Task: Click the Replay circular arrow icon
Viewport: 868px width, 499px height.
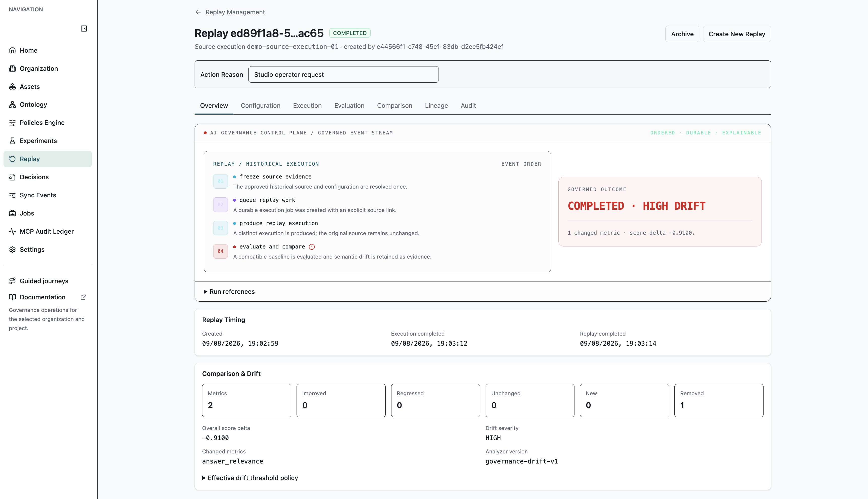Action: pyautogui.click(x=13, y=159)
